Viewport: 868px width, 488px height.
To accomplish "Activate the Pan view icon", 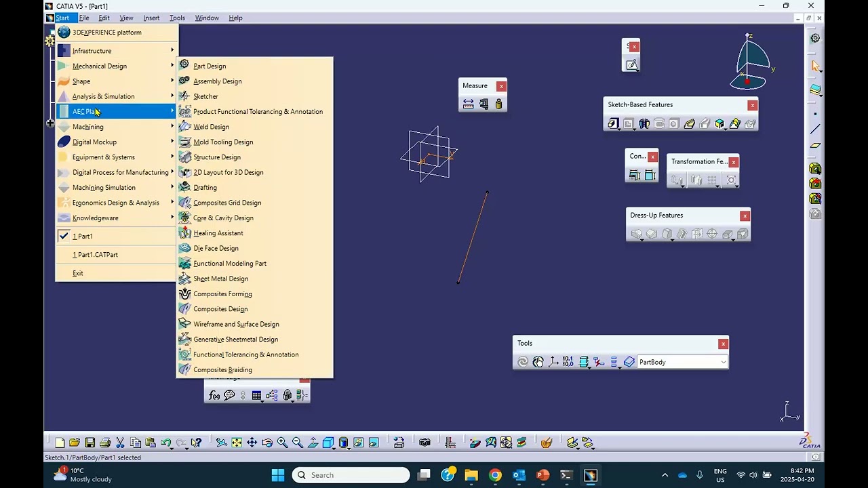I will (252, 443).
